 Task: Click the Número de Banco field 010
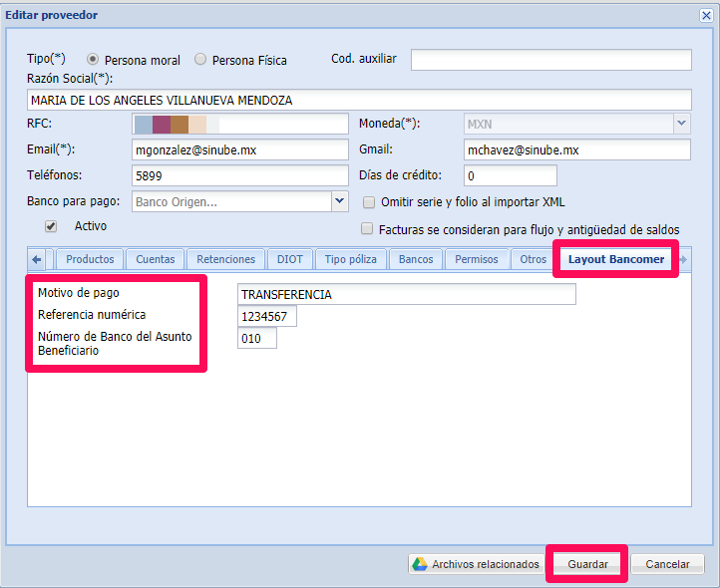pos(257,338)
